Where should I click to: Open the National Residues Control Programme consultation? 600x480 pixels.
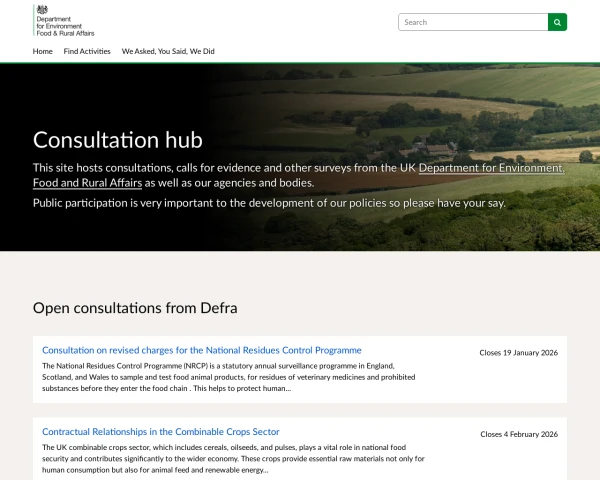202,350
